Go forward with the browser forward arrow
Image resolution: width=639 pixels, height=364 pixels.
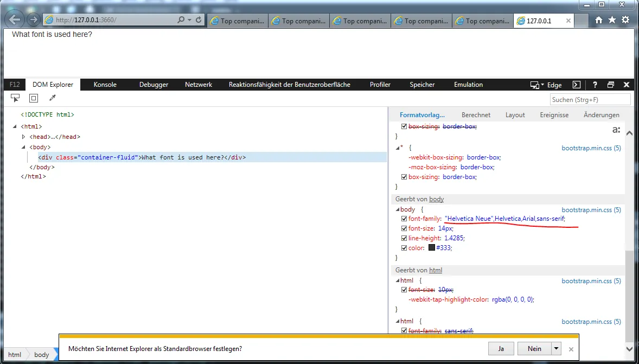point(34,19)
